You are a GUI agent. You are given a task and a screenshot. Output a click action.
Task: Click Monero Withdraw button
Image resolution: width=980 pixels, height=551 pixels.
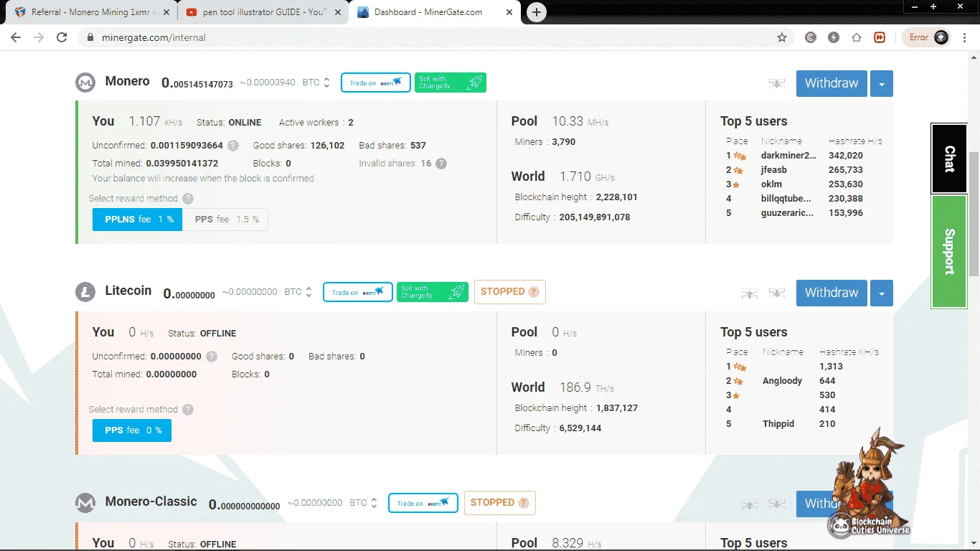pyautogui.click(x=831, y=83)
